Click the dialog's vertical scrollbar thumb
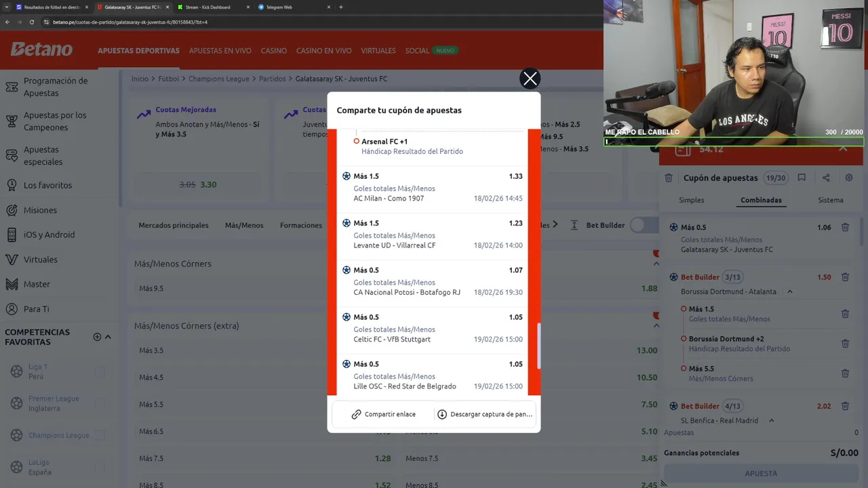This screenshot has width=868, height=488. click(539, 346)
